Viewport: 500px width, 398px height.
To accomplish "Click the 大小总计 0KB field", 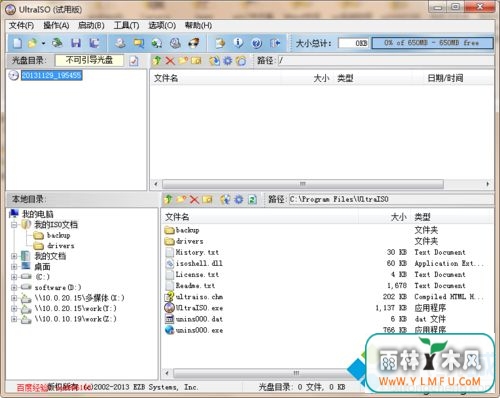I will tap(353, 43).
